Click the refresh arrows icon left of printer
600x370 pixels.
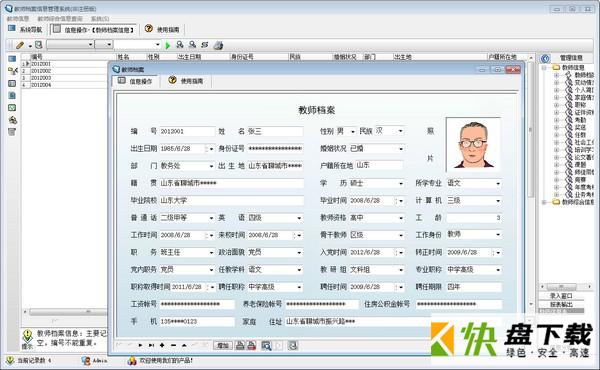(205, 45)
